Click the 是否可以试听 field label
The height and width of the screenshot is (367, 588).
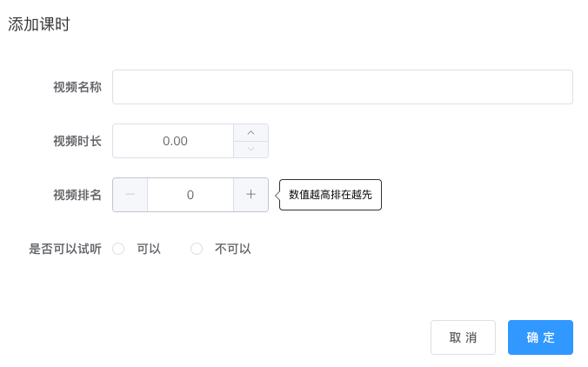(x=65, y=249)
